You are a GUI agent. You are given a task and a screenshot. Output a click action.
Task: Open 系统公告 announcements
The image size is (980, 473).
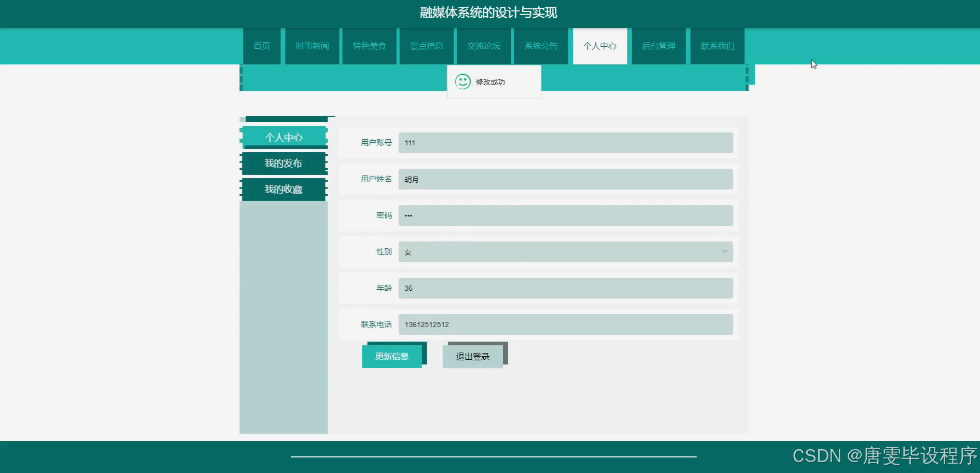coord(540,46)
